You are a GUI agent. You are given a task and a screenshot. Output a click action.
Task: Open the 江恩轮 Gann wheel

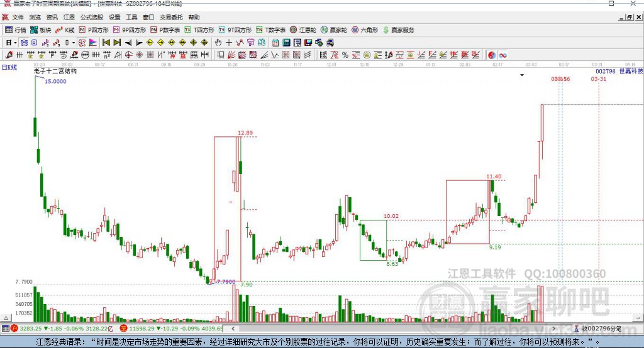303,30
